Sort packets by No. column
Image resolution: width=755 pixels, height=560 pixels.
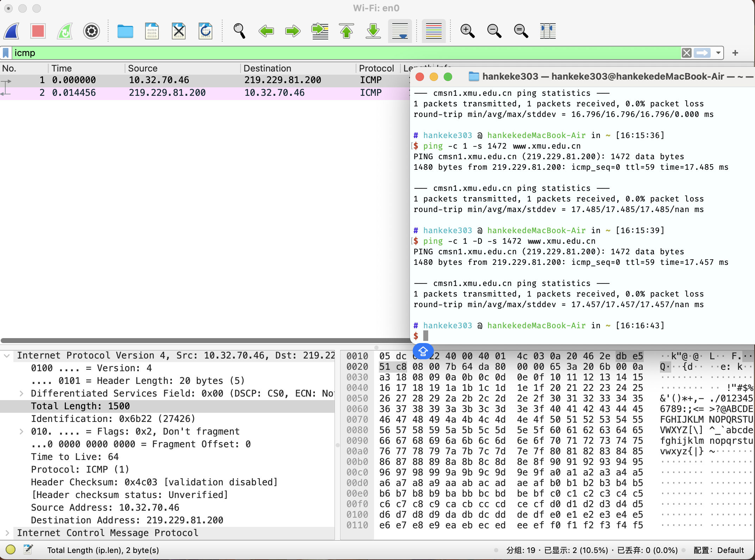(x=24, y=68)
